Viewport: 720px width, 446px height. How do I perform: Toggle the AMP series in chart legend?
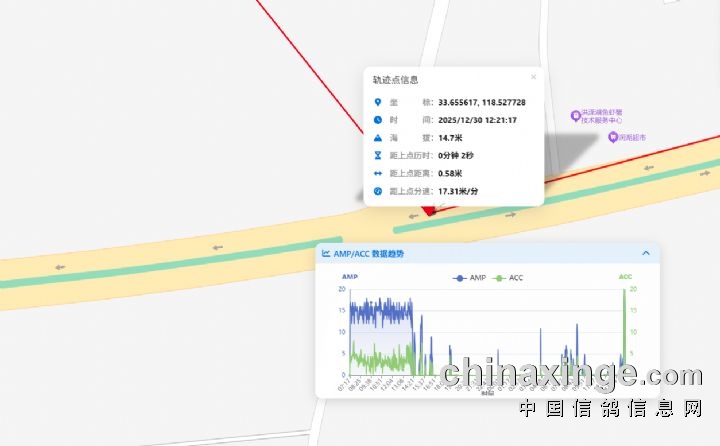470,277
